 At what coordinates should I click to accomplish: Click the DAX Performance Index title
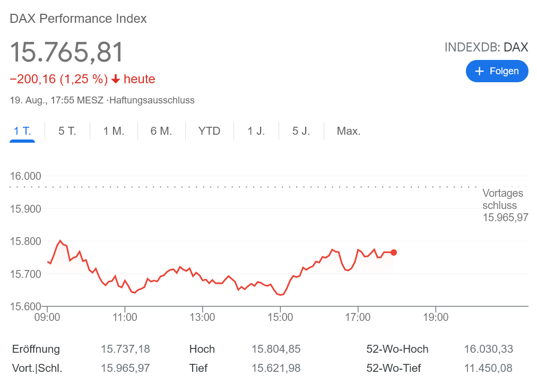click(79, 19)
